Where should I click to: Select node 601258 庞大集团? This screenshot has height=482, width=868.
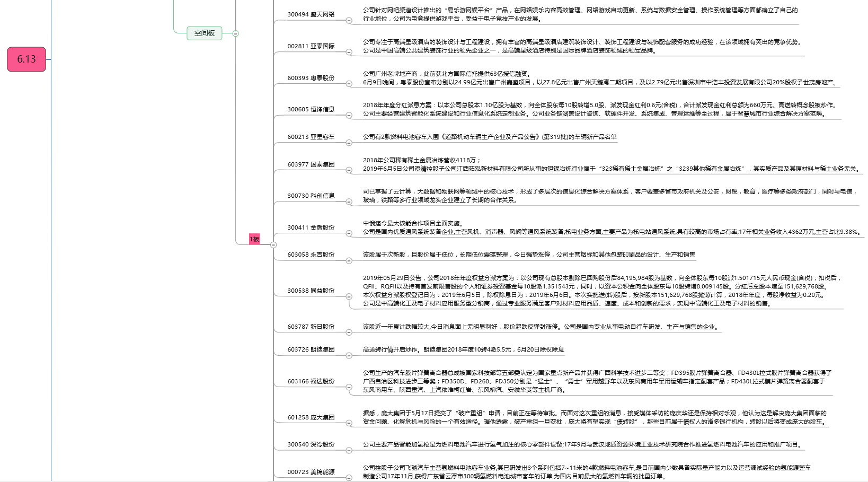(311, 417)
